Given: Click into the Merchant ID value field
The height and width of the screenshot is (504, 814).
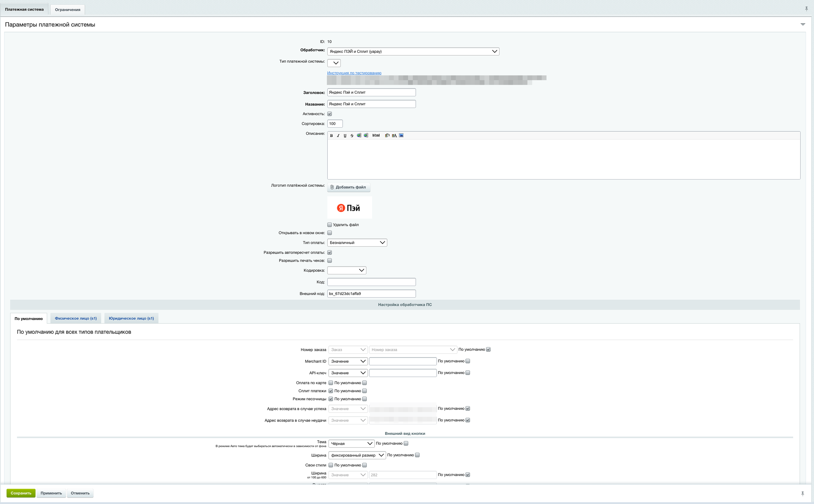Looking at the screenshot, I should click(x=403, y=361).
